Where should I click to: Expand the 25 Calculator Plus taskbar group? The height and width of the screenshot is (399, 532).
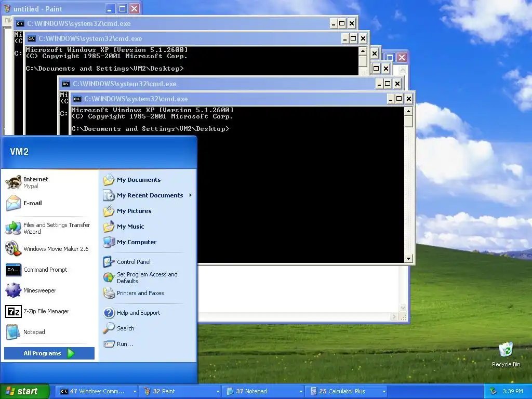pyautogui.click(x=346, y=391)
